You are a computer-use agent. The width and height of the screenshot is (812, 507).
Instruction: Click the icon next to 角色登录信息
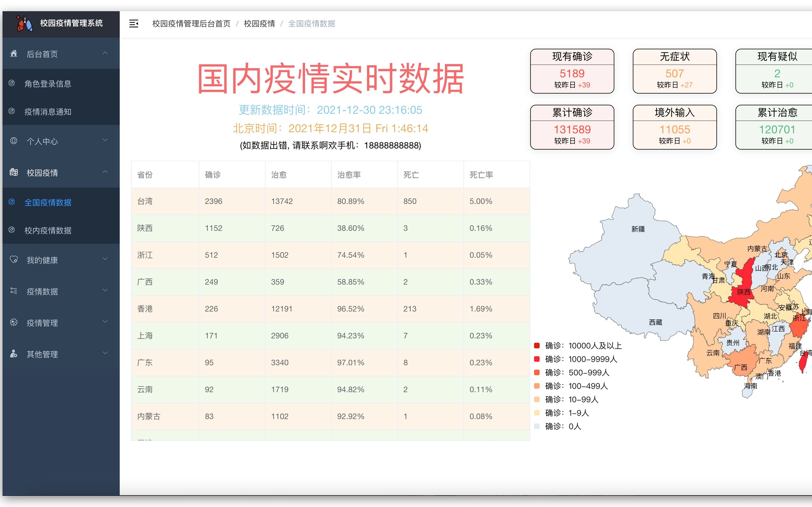(x=12, y=83)
